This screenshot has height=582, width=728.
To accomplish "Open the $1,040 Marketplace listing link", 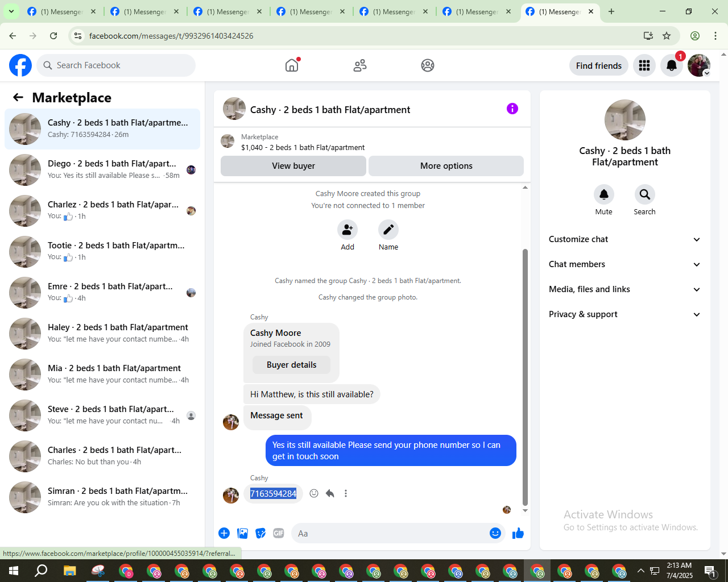I will [x=303, y=147].
